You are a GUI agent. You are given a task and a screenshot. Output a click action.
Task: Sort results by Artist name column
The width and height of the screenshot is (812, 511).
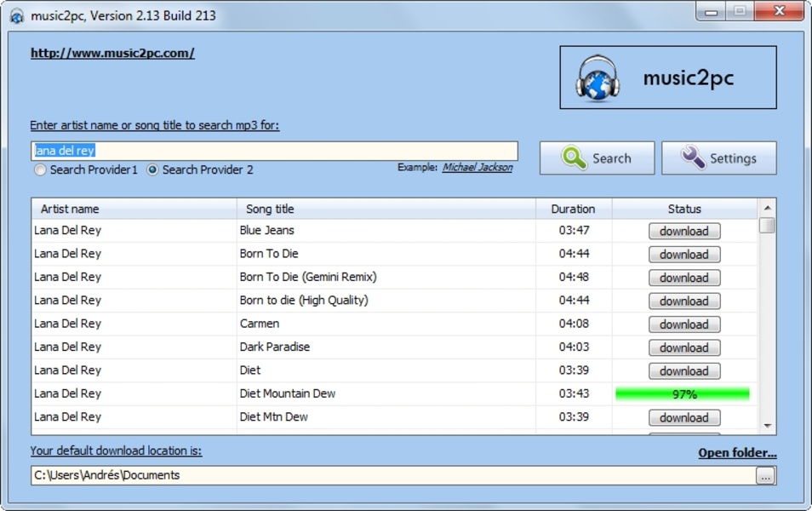coord(134,209)
